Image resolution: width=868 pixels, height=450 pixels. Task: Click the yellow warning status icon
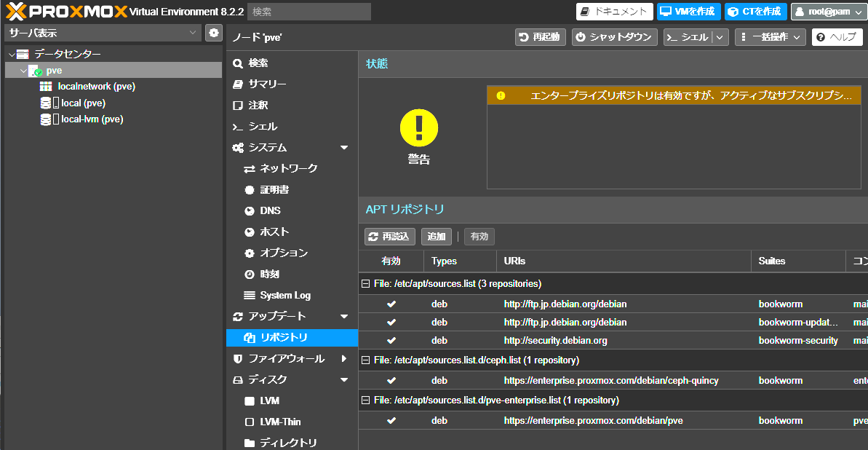pyautogui.click(x=419, y=127)
